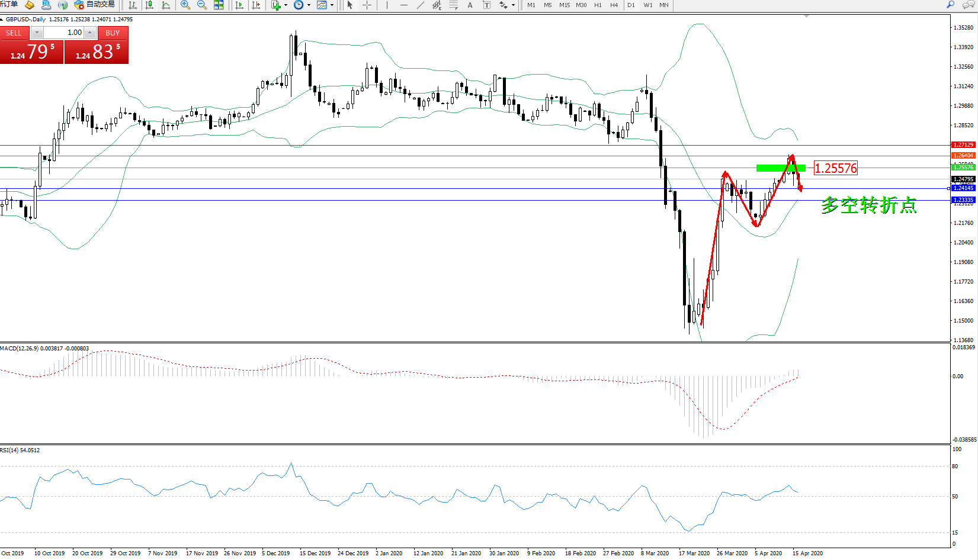
Task: Pick the horizontal line drawing tool
Action: [403, 5]
